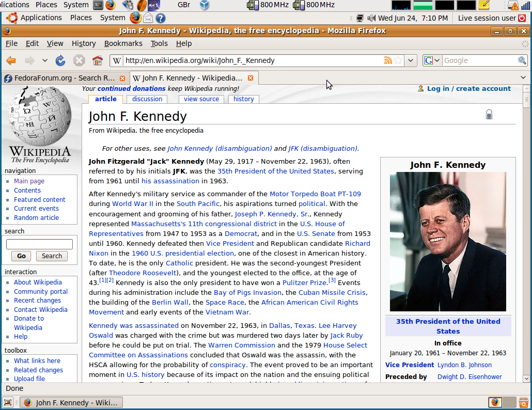
Task: Bookmark this page with the star
Action: click(x=398, y=60)
